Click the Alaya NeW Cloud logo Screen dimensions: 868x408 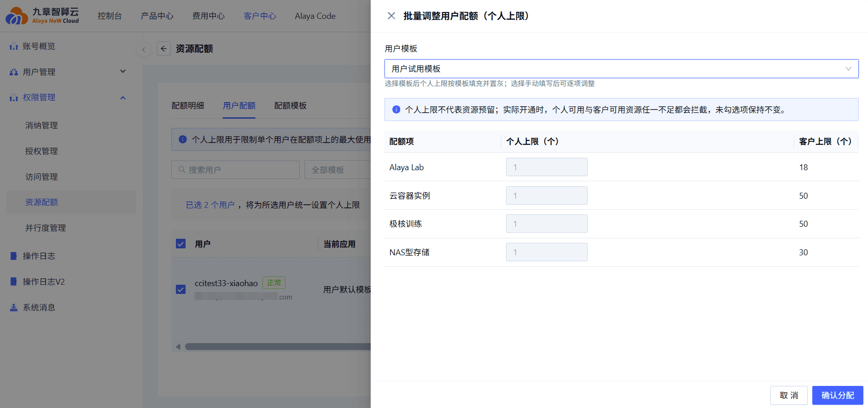pyautogui.click(x=42, y=16)
